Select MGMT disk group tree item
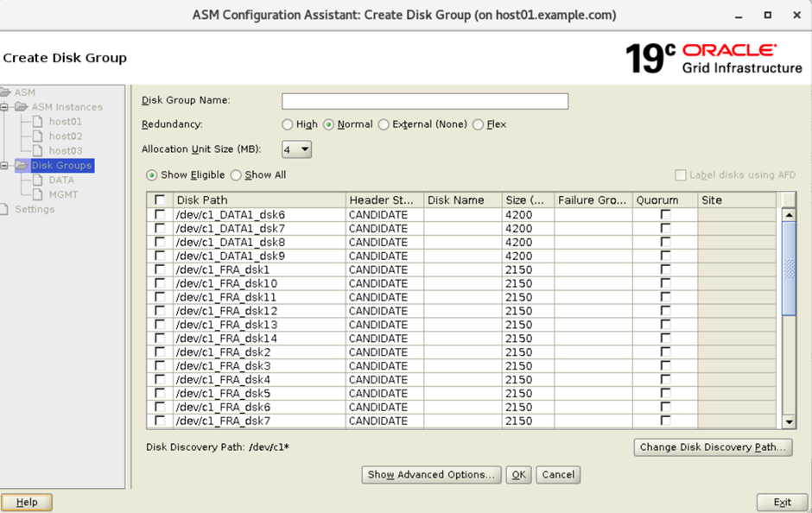Image resolution: width=812 pixels, height=513 pixels. (63, 194)
